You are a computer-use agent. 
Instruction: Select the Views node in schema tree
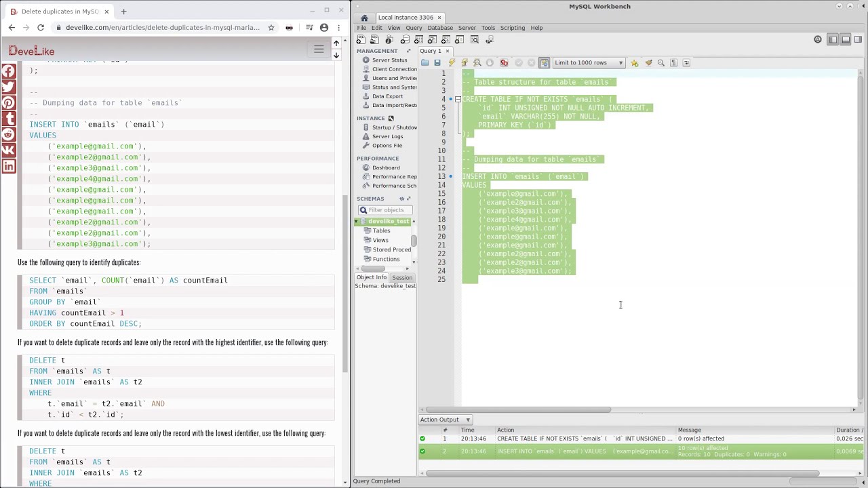coord(380,241)
